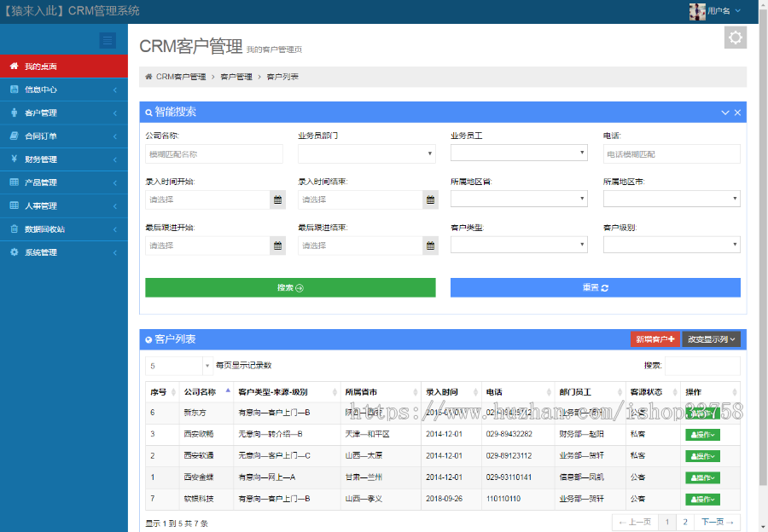The width and height of the screenshot is (768, 532).
Task: Click the green 搜索 button
Action: tap(290, 287)
